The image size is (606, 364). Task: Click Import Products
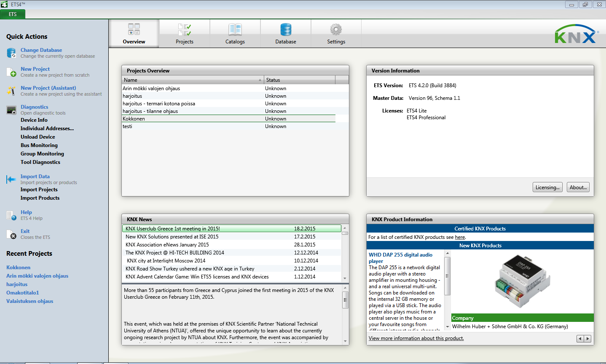tap(40, 198)
